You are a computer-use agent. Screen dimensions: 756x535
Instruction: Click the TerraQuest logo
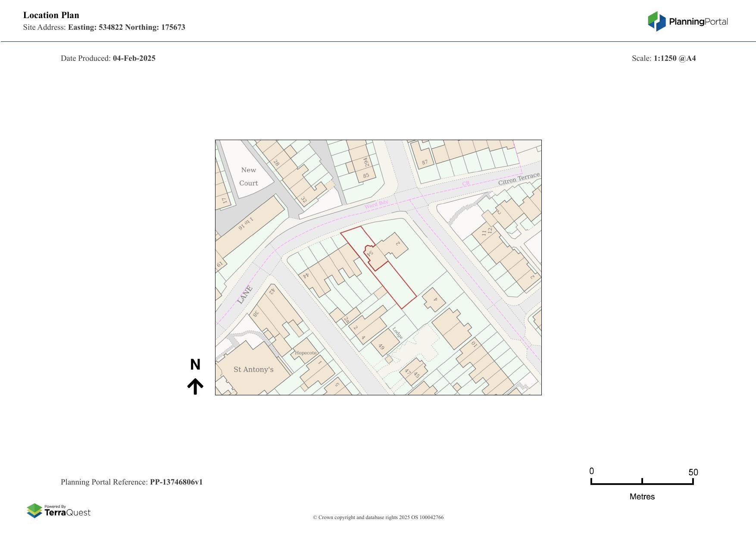(59, 511)
